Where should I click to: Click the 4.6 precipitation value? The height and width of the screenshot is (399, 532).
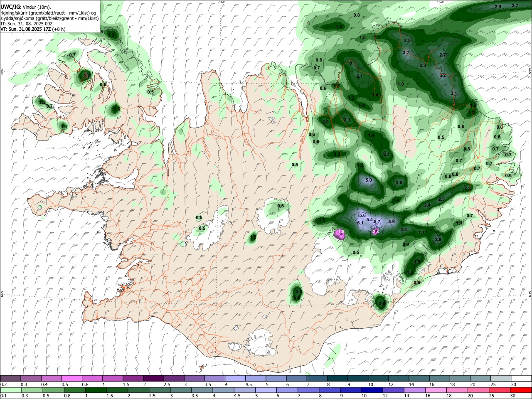(392, 222)
